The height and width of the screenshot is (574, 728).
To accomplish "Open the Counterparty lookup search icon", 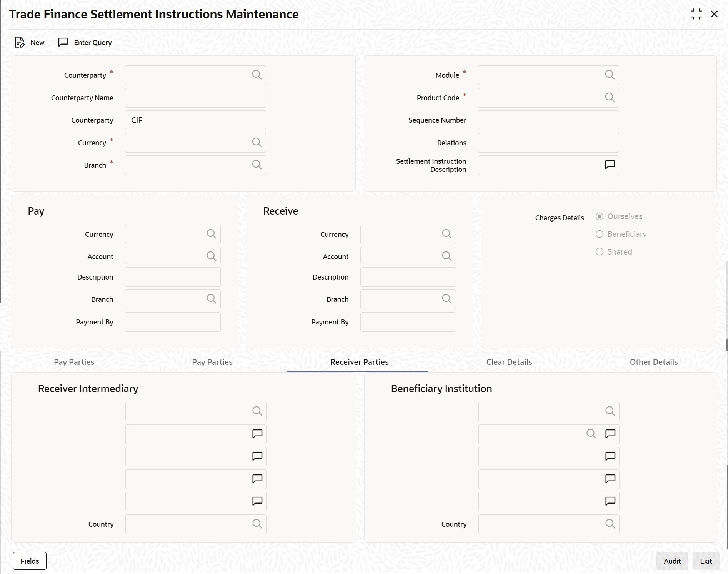I will 257,75.
